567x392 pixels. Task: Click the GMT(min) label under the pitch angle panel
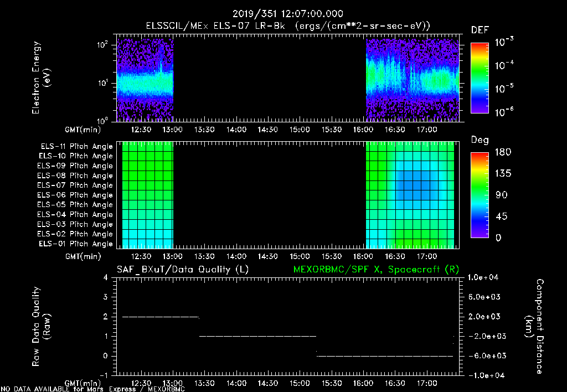tap(83, 257)
